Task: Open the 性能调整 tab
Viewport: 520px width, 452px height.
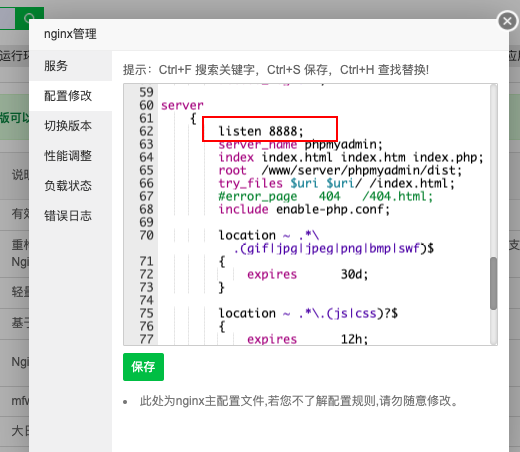Action: [70, 156]
